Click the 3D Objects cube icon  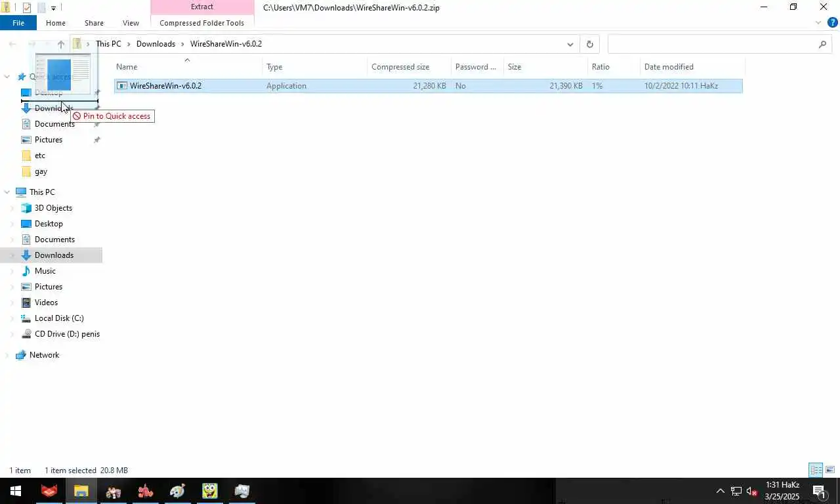pyautogui.click(x=26, y=208)
